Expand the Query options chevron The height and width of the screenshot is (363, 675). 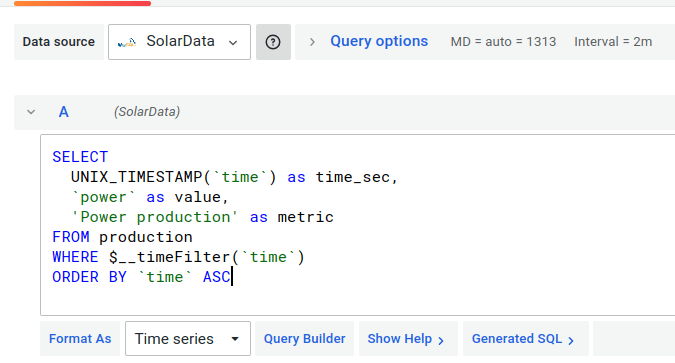tap(312, 42)
